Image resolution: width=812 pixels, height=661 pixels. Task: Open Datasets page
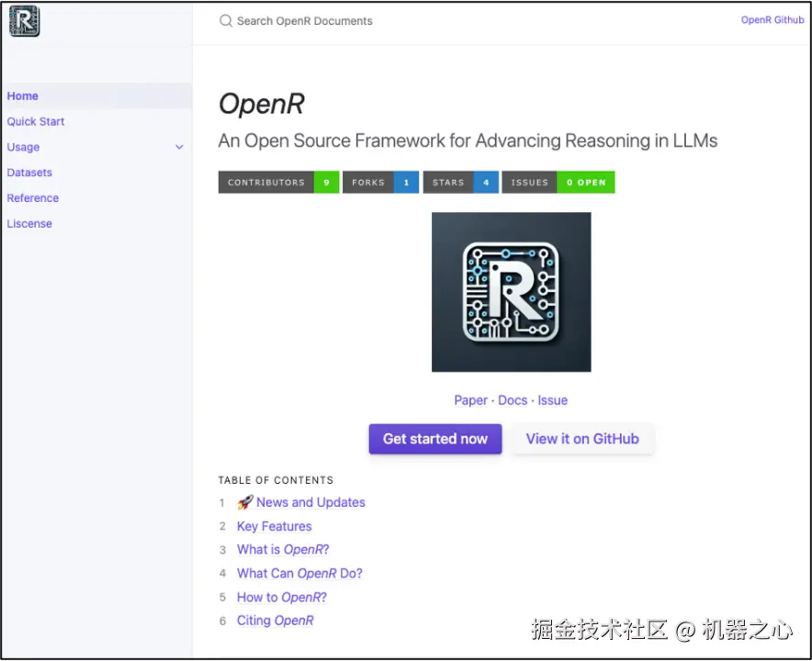pyautogui.click(x=29, y=173)
